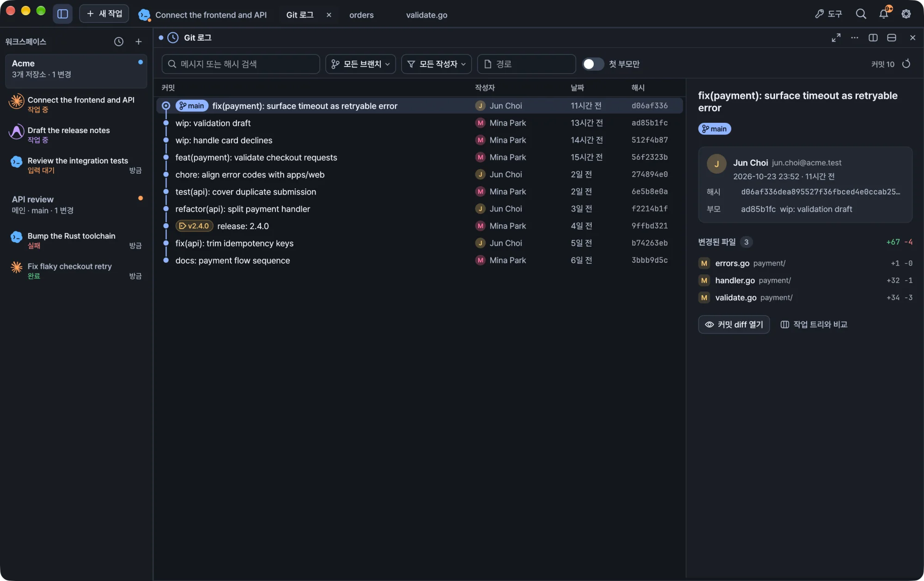The height and width of the screenshot is (581, 924).
Task: Open changed file validate.go in details
Action: pyautogui.click(x=805, y=298)
